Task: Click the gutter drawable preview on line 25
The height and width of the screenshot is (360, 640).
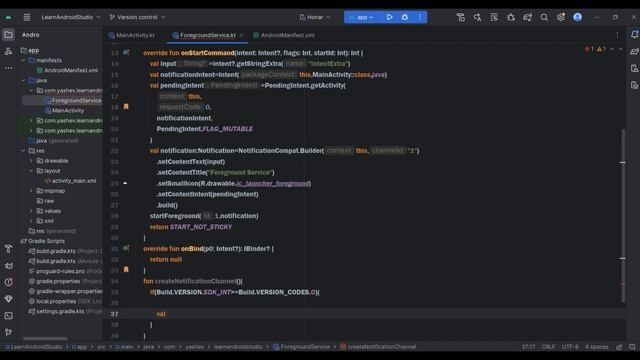Action: click(x=125, y=183)
